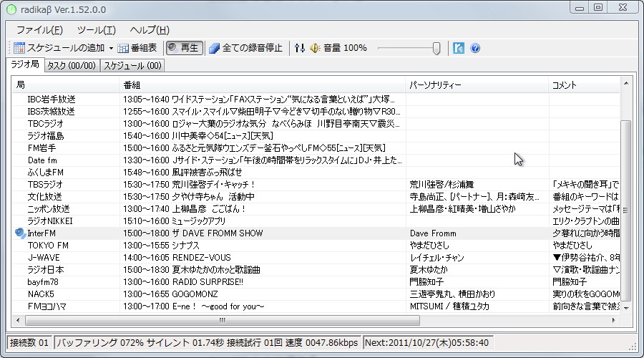Screen dimensions: 644x358
Task: Click the playing icon beside InterFM
Action: click(x=20, y=233)
